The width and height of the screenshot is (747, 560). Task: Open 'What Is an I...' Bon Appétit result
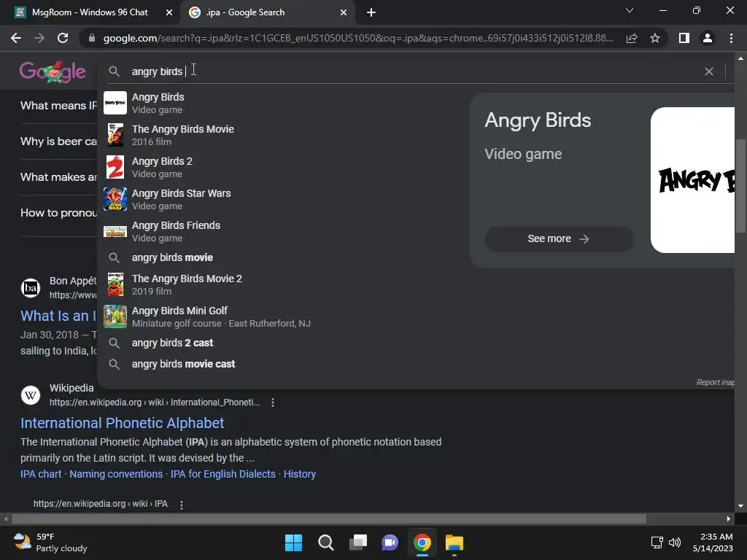pyautogui.click(x=58, y=316)
